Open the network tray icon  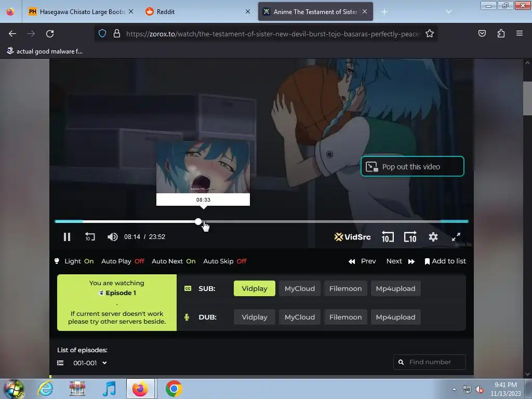point(467,390)
